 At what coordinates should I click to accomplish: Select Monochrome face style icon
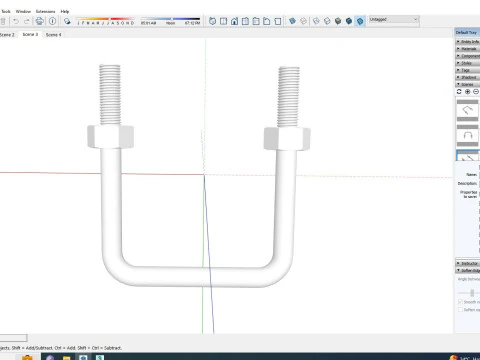(360, 21)
